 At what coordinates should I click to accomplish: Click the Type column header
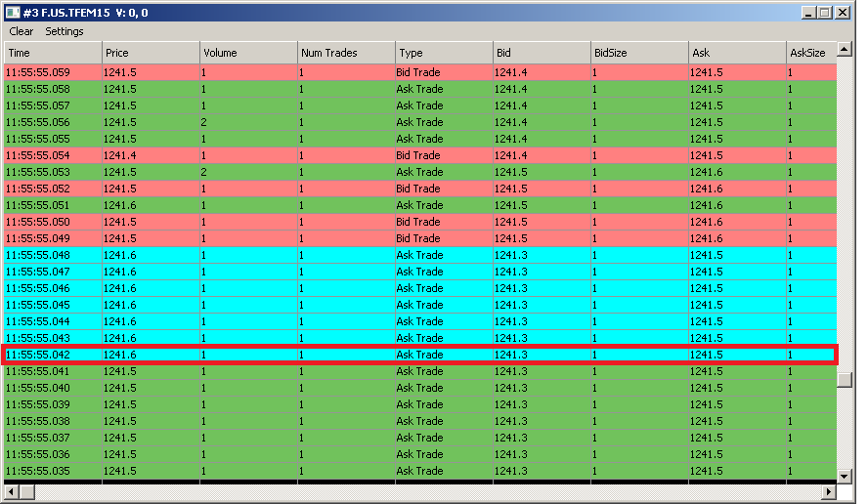click(x=444, y=53)
